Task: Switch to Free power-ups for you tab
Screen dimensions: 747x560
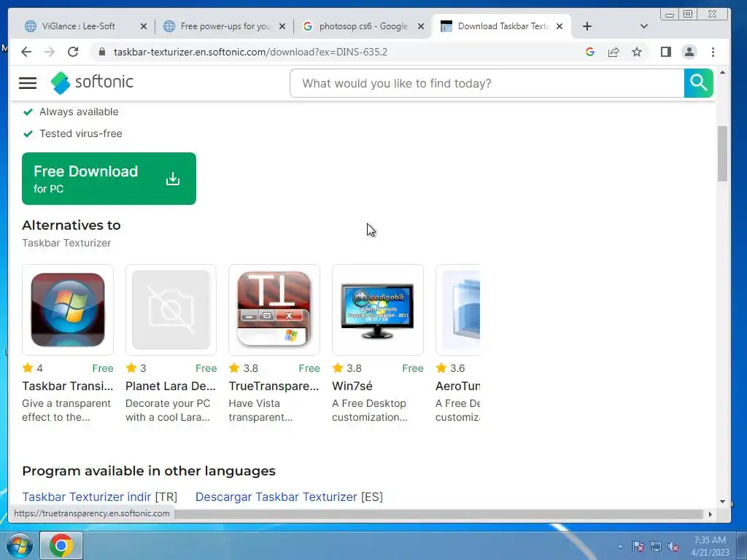Action: pos(225,26)
